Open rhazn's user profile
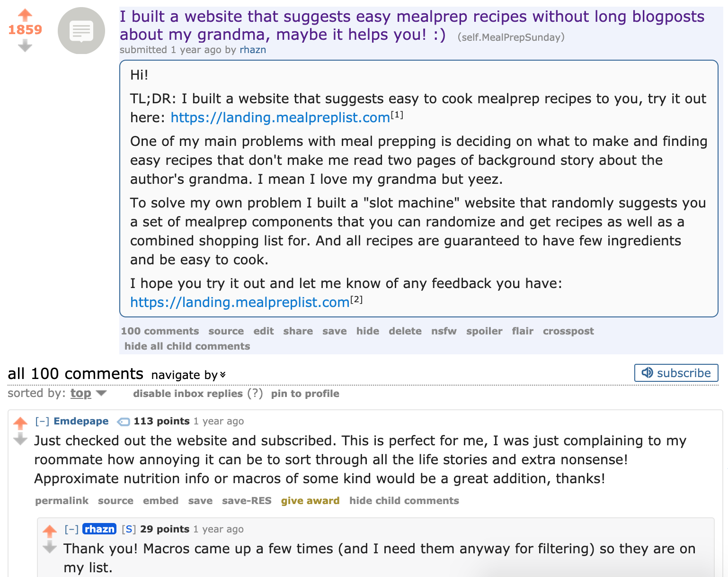Screen dimensions: 728x577 pos(252,49)
